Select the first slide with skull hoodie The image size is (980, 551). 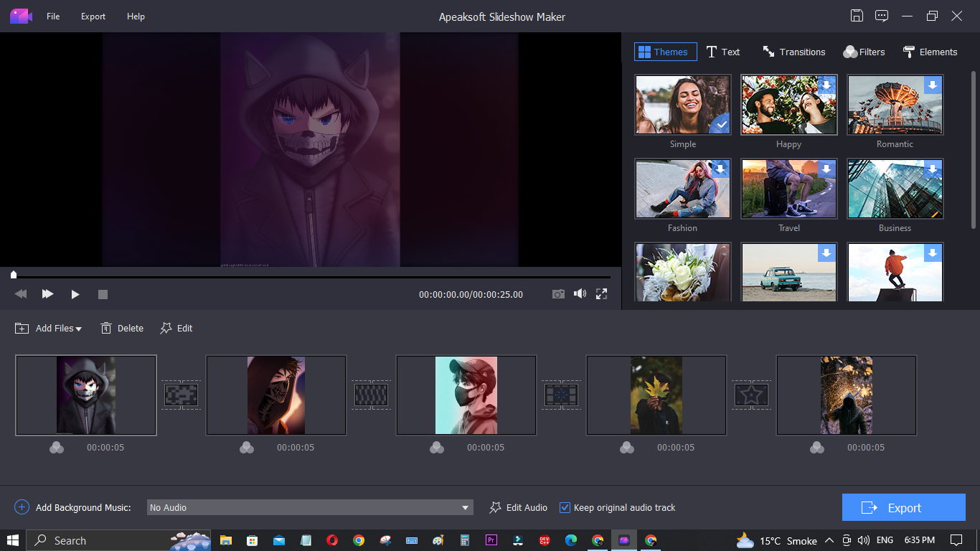[86, 395]
